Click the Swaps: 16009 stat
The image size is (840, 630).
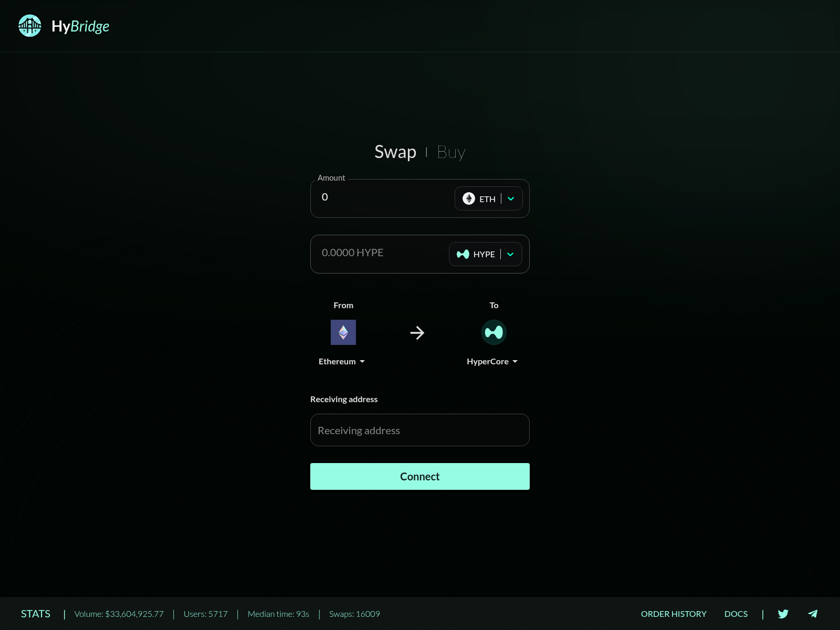coord(354,614)
